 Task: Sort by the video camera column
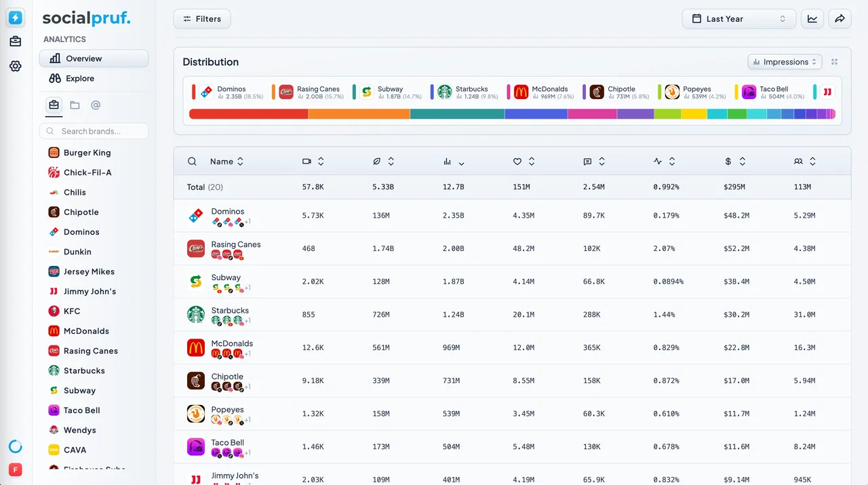pyautogui.click(x=313, y=161)
